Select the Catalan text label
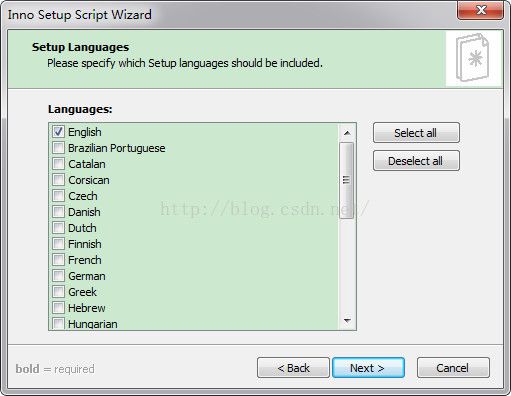 click(x=87, y=164)
